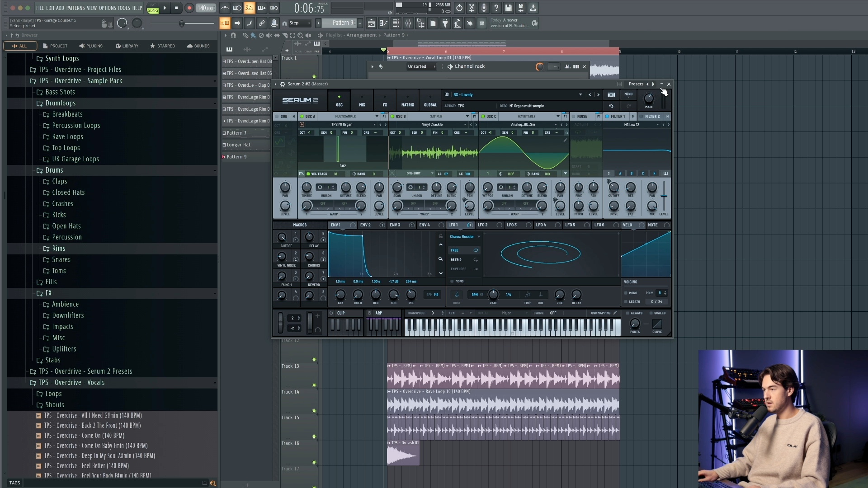This screenshot has width=868, height=488.
Task: Toggle the OSC B enable switch
Action: coord(392,116)
